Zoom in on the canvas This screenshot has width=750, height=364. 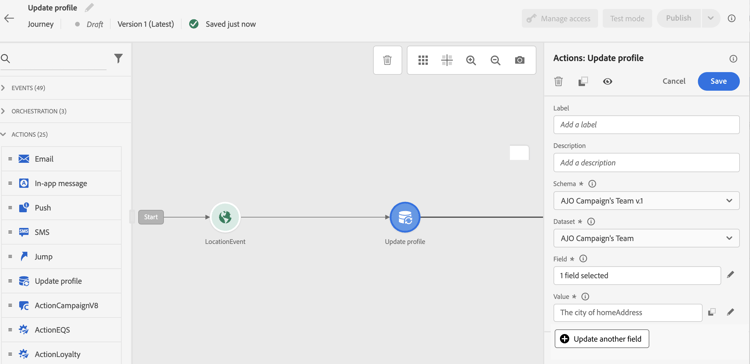(471, 60)
